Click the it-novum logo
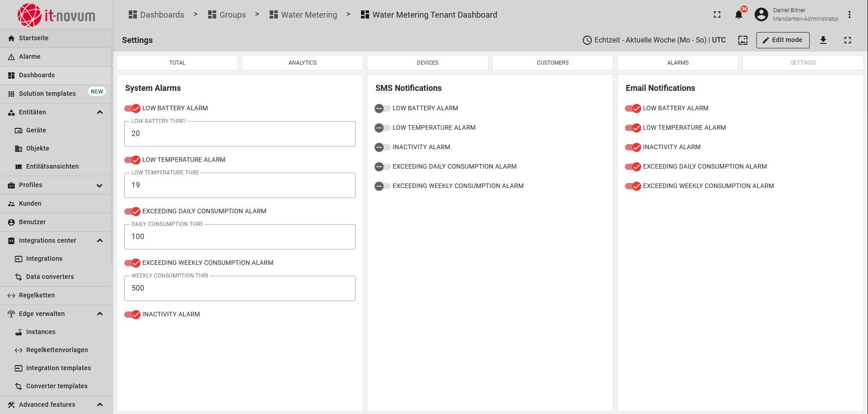 tap(56, 15)
